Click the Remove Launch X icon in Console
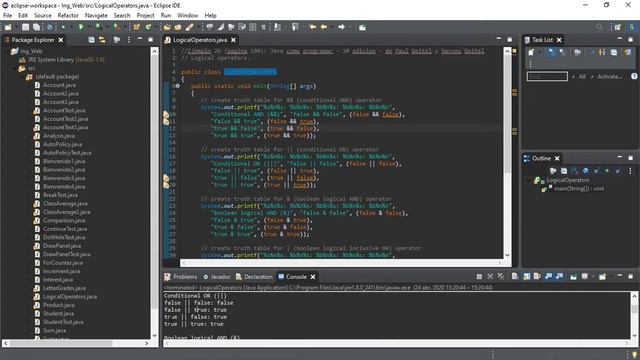This screenshot has width=640, height=360. click(490, 276)
